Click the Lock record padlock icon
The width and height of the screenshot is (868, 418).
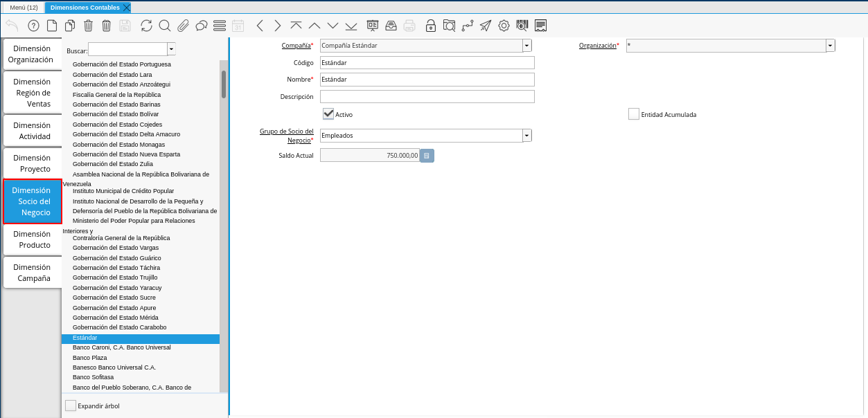(430, 26)
